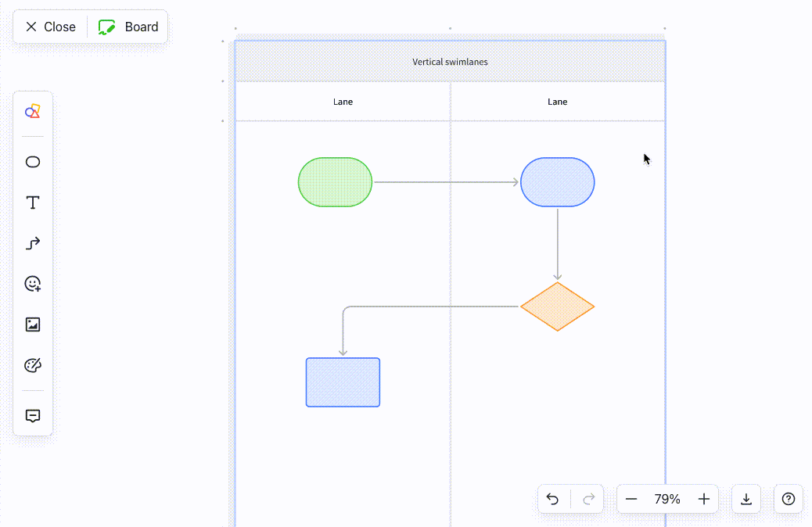Open the theme palette tool
This screenshot has height=527, width=812.
point(32,364)
